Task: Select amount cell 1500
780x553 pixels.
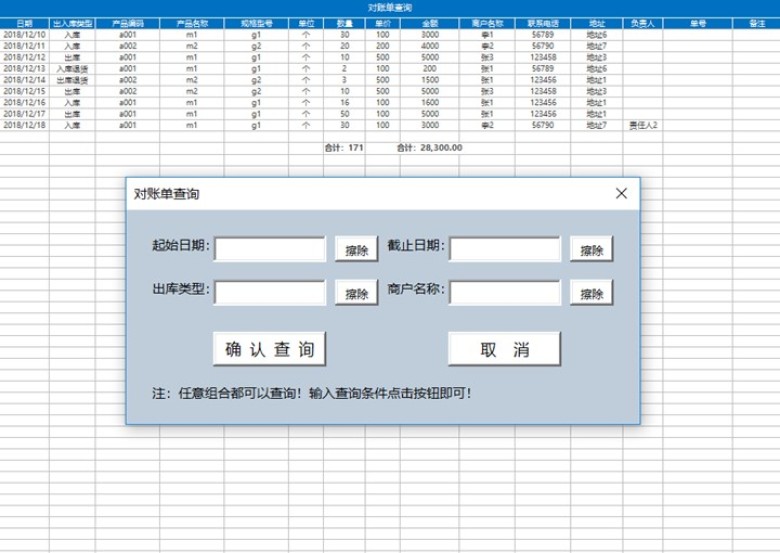Action: tap(430, 80)
